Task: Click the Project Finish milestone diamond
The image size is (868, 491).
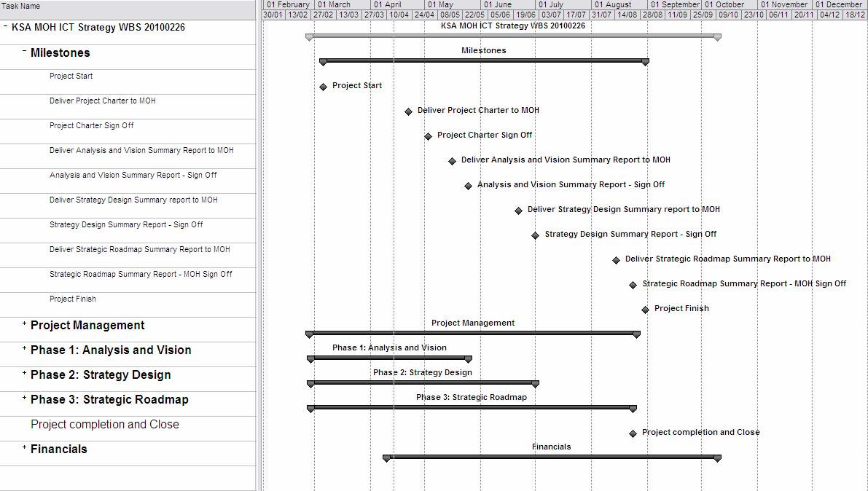Action: 645,310
